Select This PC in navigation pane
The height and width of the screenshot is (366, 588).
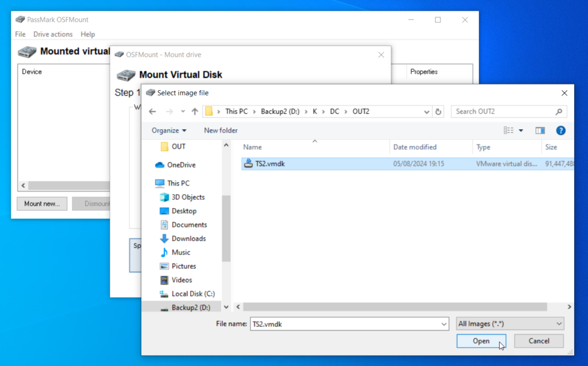(x=178, y=183)
